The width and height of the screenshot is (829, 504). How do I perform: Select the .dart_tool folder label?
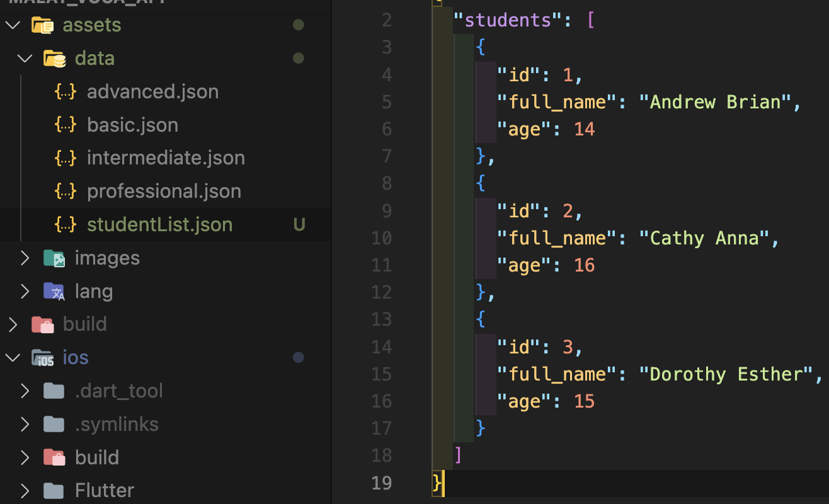point(119,391)
